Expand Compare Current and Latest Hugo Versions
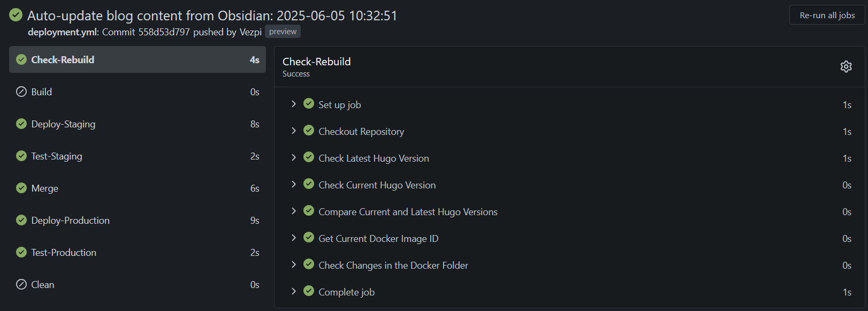The image size is (868, 311). pyautogui.click(x=293, y=211)
